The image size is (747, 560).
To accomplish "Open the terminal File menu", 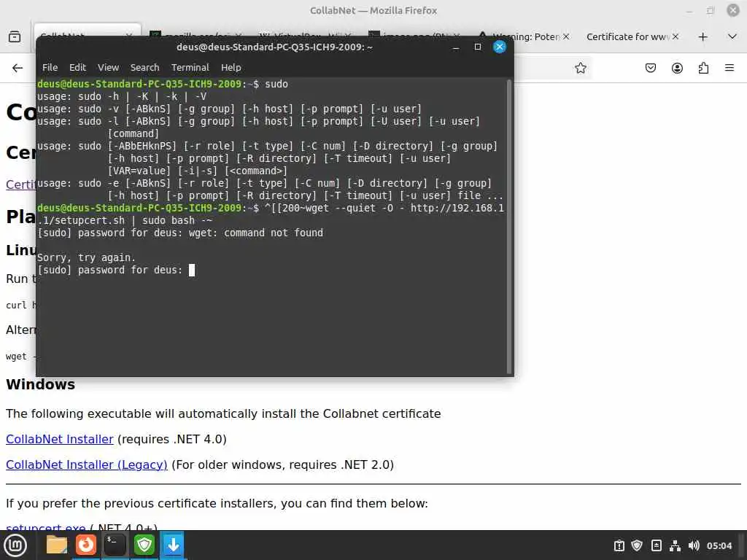I will (50, 68).
